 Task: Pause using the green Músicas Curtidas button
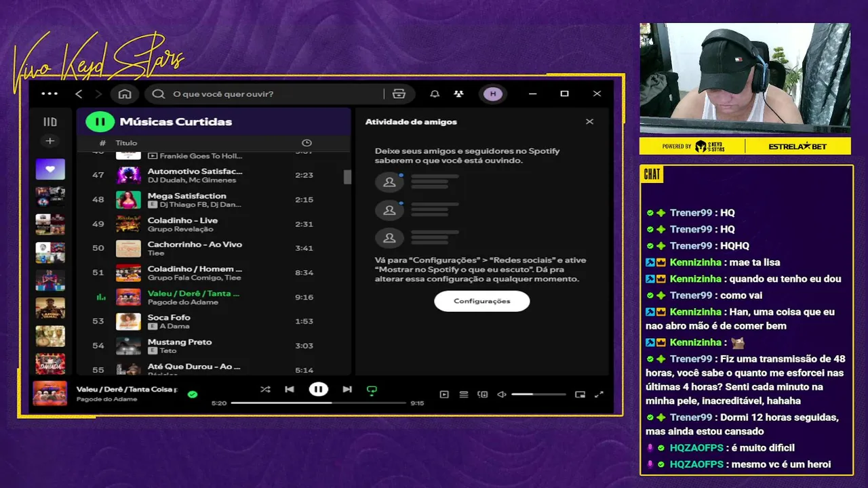100,122
